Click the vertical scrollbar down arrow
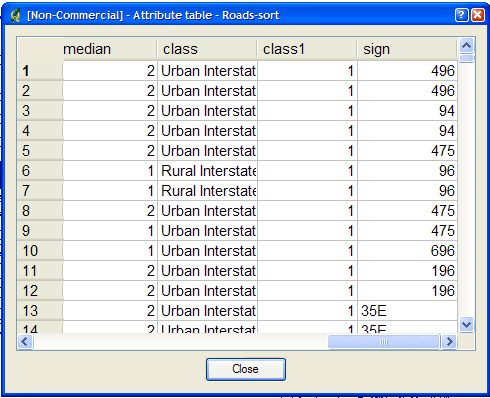This screenshot has width=490, height=398. click(466, 324)
